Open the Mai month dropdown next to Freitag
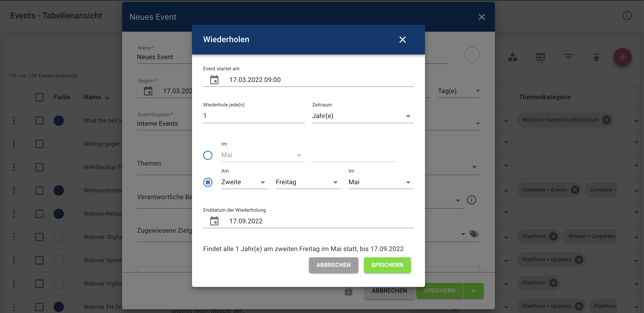Screen dimensions: 644x313 381,182
